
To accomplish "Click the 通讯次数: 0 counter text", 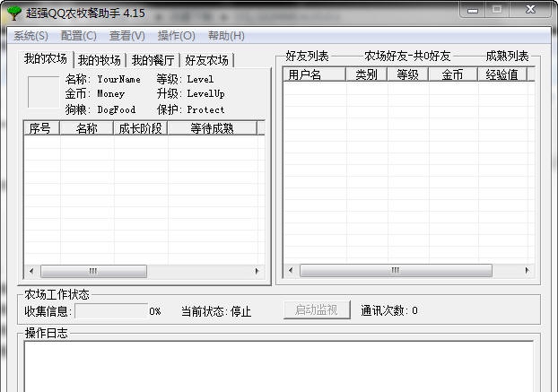I will tap(389, 310).
